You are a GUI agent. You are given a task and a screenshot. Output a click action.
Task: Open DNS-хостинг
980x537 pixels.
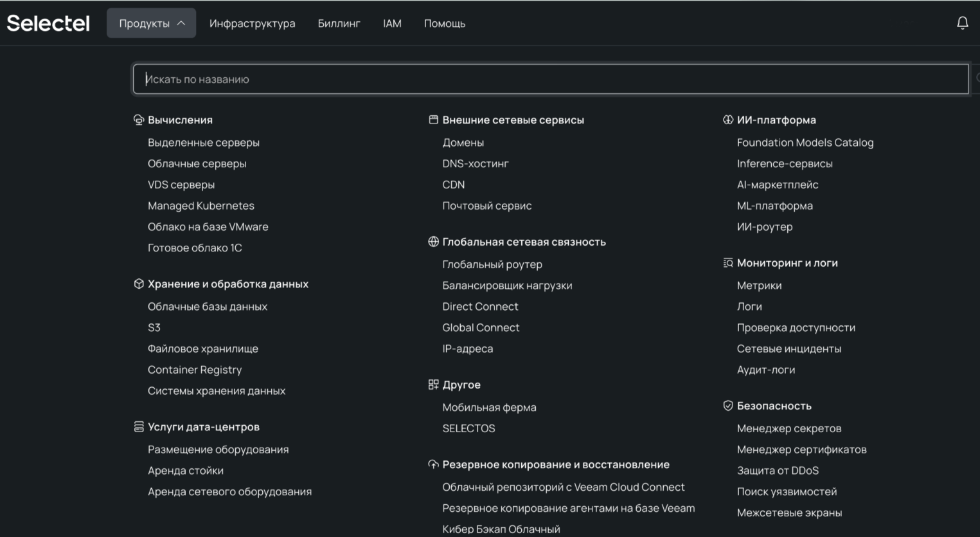click(476, 163)
